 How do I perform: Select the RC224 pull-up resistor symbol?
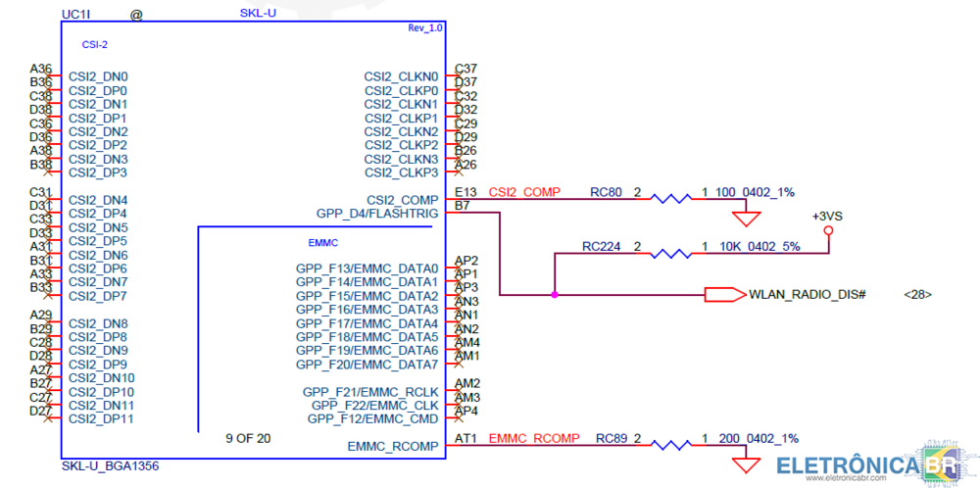point(671,253)
